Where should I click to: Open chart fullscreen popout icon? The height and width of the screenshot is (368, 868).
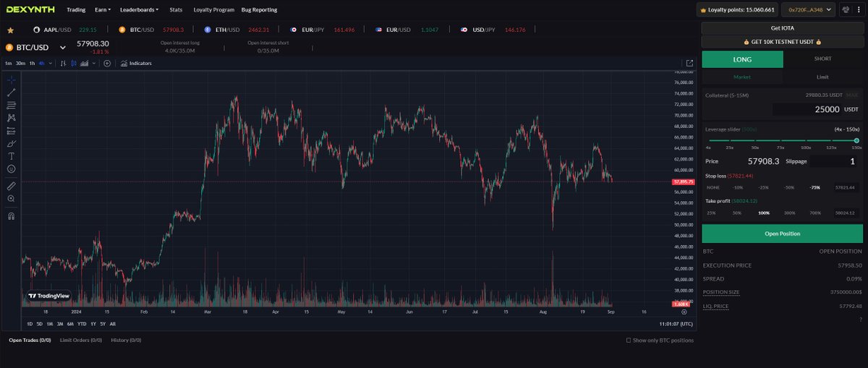click(689, 64)
